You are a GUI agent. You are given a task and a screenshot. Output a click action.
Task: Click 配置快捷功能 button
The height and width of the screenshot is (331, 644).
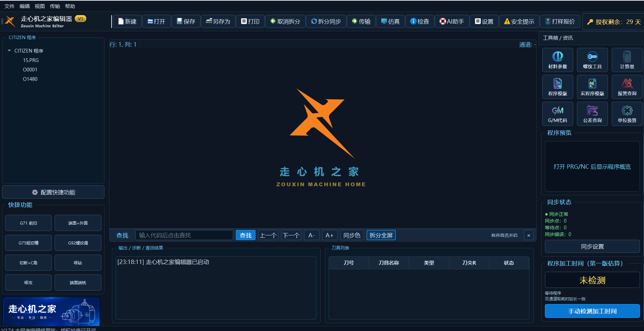pyautogui.click(x=53, y=192)
